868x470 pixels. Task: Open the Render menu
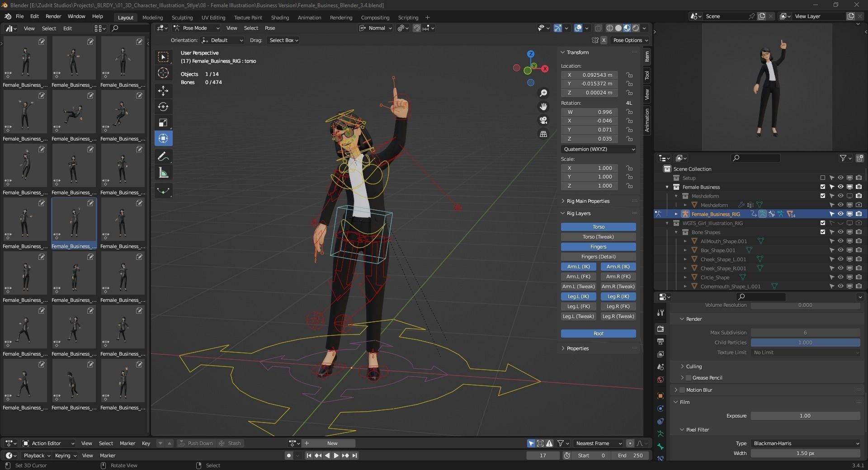pos(53,16)
